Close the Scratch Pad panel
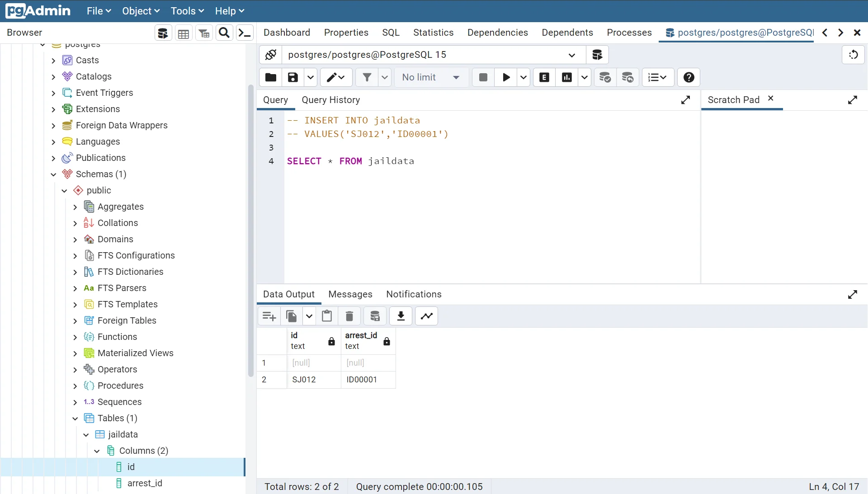This screenshot has width=868, height=494. coord(771,99)
